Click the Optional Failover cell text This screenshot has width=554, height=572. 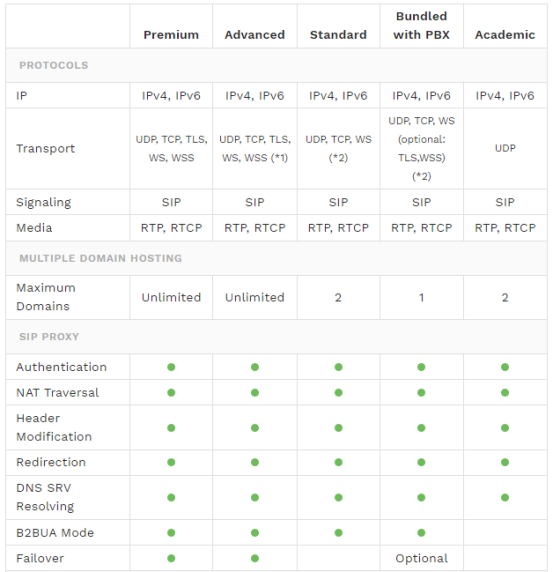tap(421, 559)
